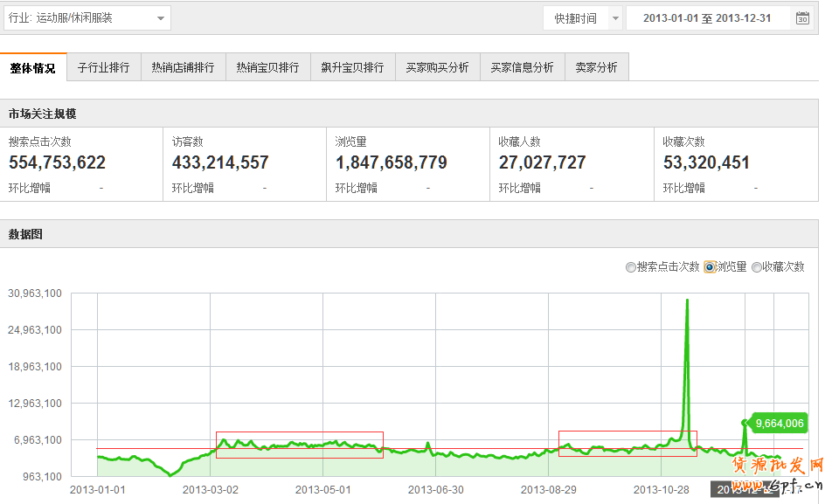Viewport: 832px width, 504px height.
Task: Switch to the 整体情况 tab
Action: pyautogui.click(x=33, y=68)
